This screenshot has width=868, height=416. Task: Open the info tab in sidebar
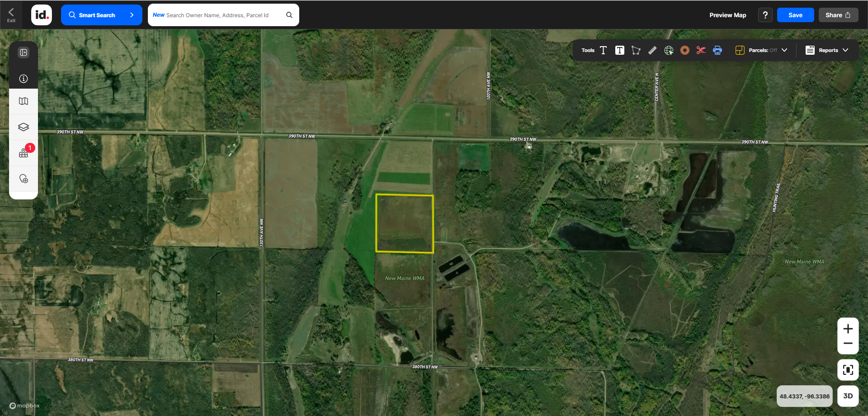pos(24,79)
